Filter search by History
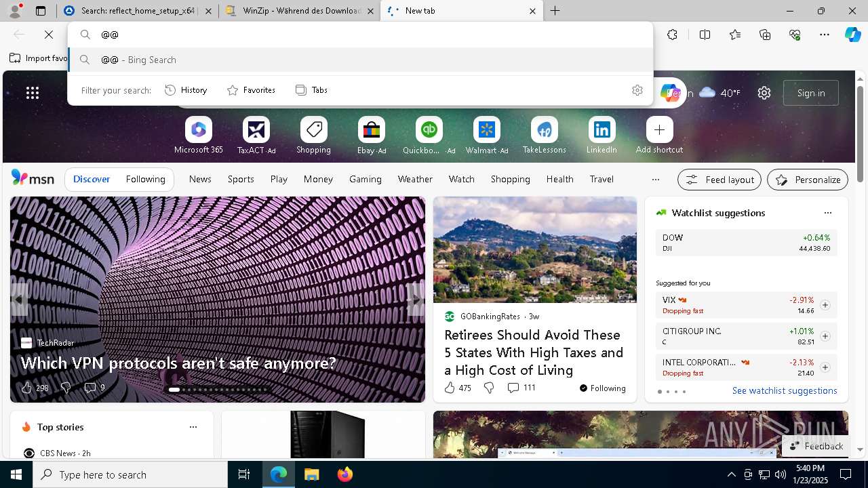 coord(186,90)
